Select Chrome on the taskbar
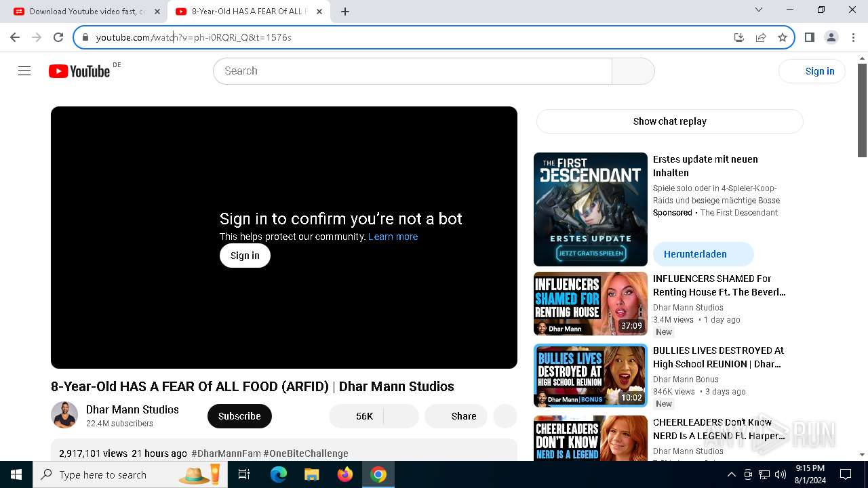 378,474
